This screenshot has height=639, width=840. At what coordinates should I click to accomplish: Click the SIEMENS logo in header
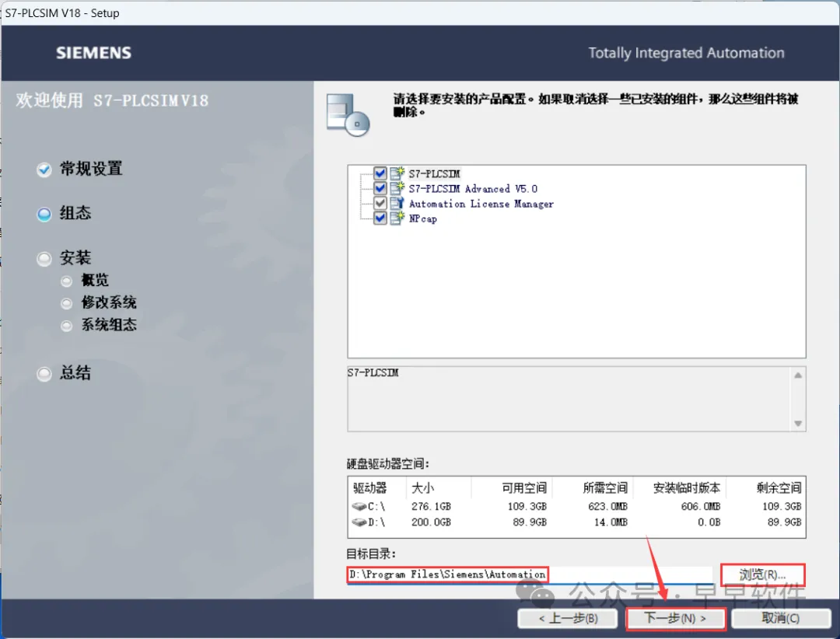coord(94,53)
